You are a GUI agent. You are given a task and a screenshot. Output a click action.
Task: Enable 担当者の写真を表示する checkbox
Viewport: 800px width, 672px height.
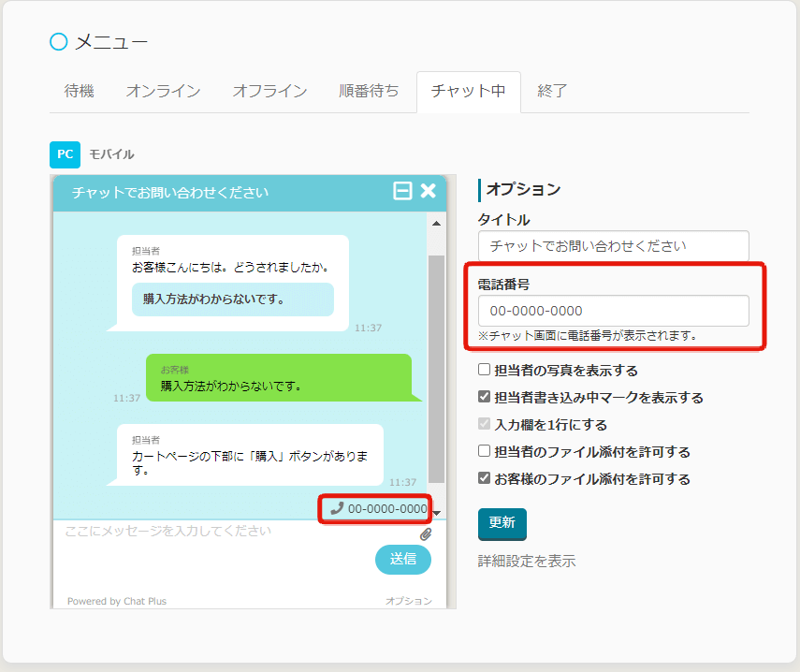[x=484, y=370]
